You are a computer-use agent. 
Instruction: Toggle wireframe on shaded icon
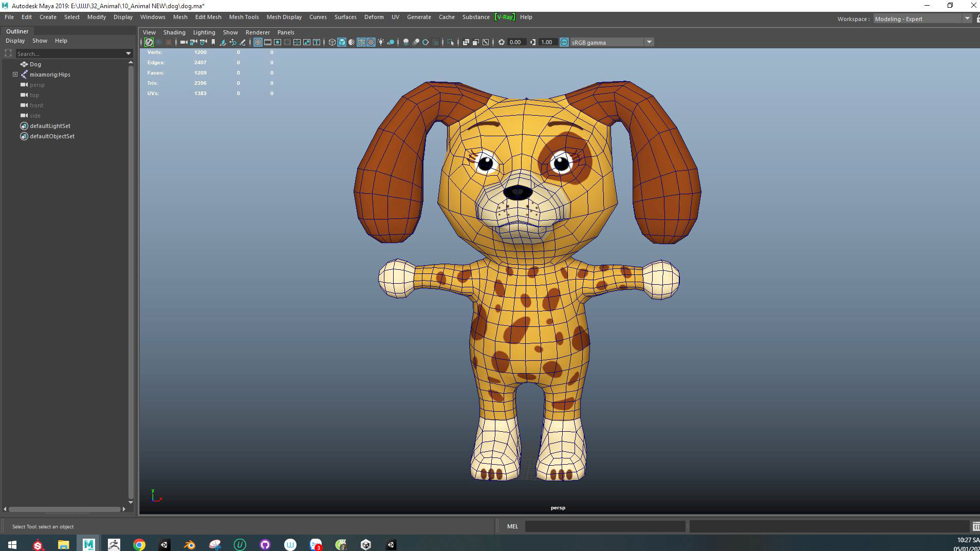click(x=361, y=42)
